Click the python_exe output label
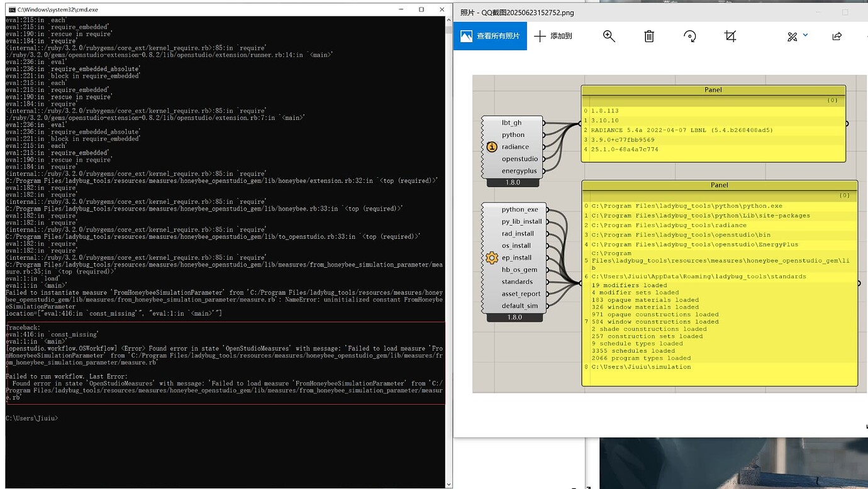868x489 pixels. [x=520, y=209]
